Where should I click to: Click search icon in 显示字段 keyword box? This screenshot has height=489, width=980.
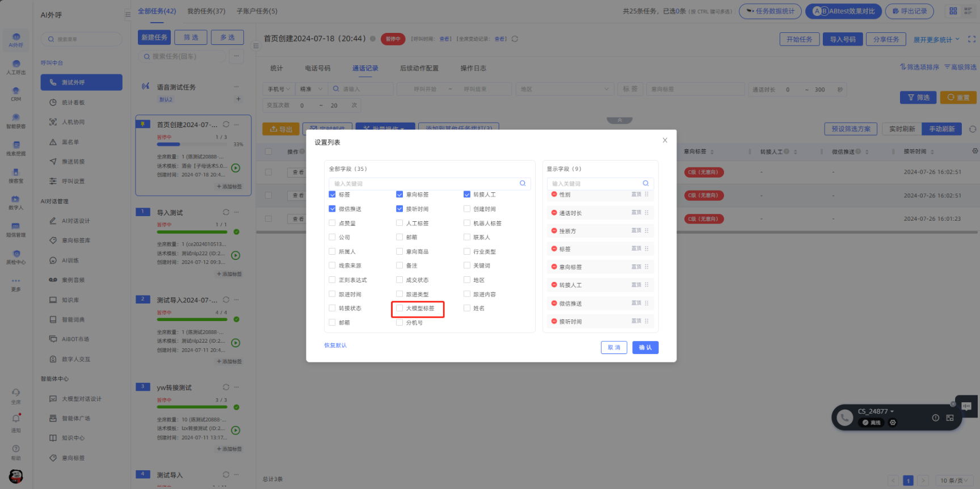(x=645, y=183)
